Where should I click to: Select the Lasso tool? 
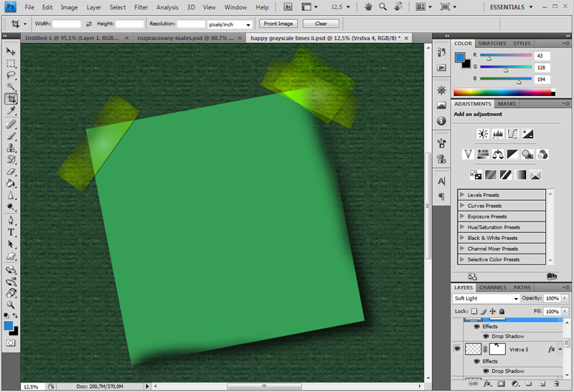[x=11, y=75]
